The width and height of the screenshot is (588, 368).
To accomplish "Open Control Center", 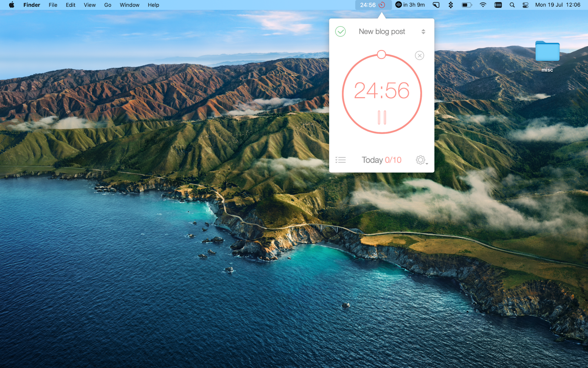I will pos(526,5).
